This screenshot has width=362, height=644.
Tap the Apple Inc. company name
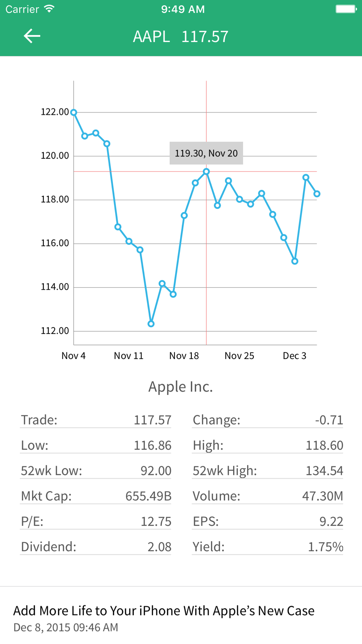coord(181,387)
